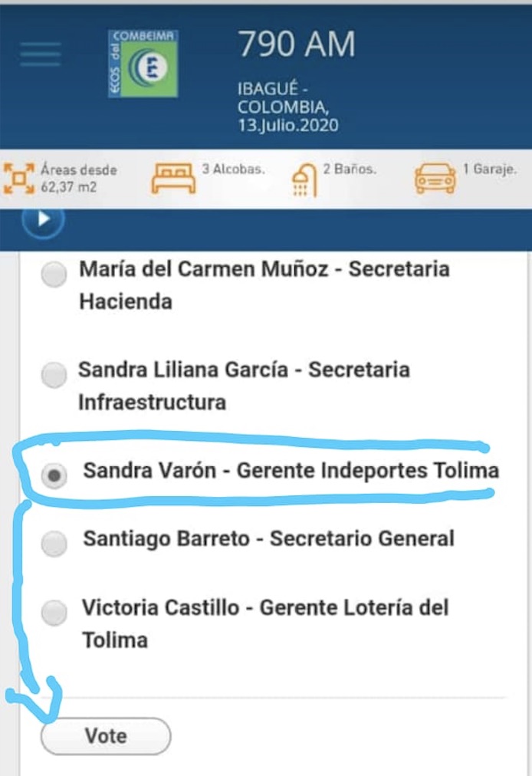
Task: Open the hamburger navigation menu
Action: click(40, 54)
